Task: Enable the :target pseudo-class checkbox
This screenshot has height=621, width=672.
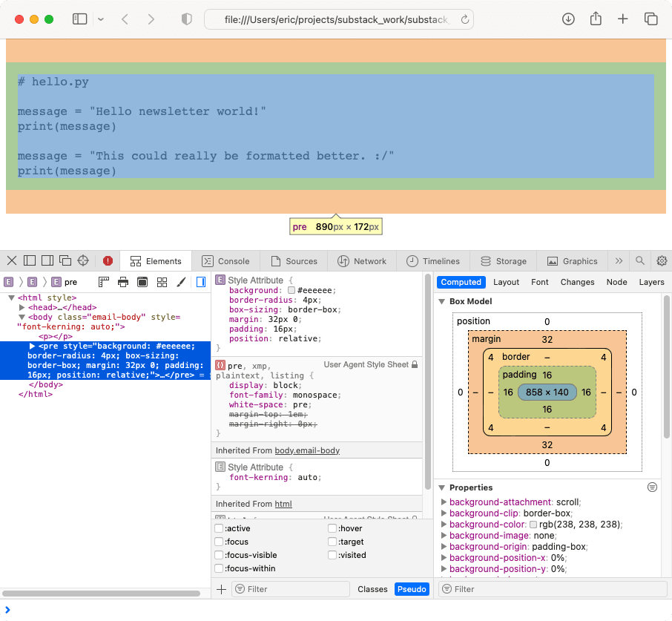Action: point(332,542)
